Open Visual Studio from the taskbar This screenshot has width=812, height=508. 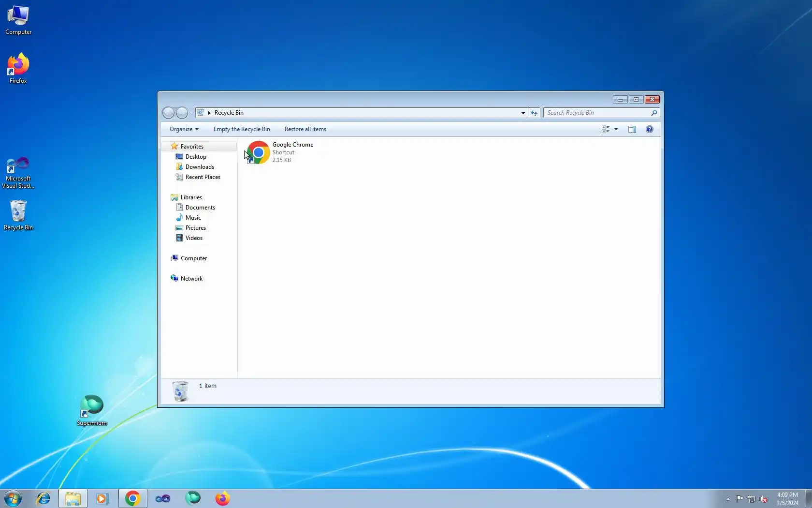pos(163,498)
